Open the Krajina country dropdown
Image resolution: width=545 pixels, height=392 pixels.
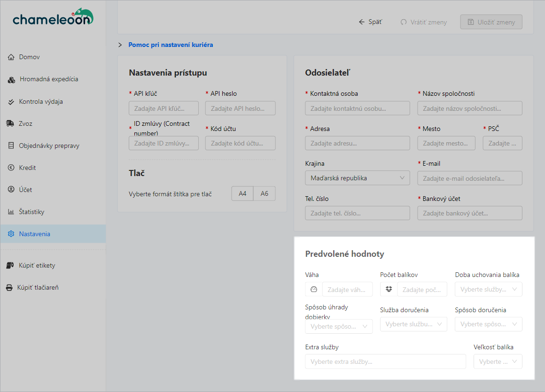tap(357, 178)
